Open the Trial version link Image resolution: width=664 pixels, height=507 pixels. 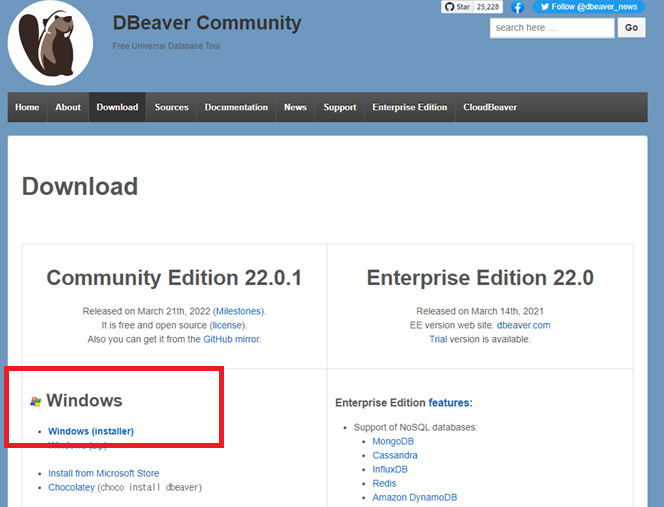tap(438, 339)
